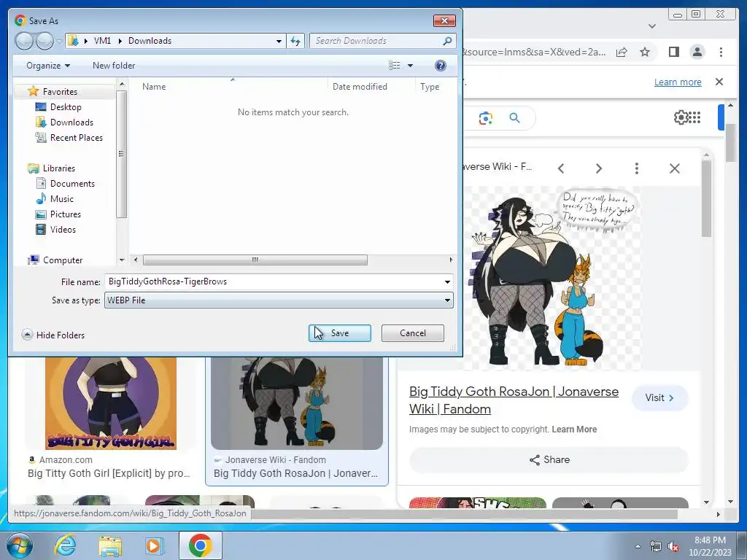The image size is (747, 560).
Task: Go forward with the dialog Forward arrow
Action: pos(44,41)
